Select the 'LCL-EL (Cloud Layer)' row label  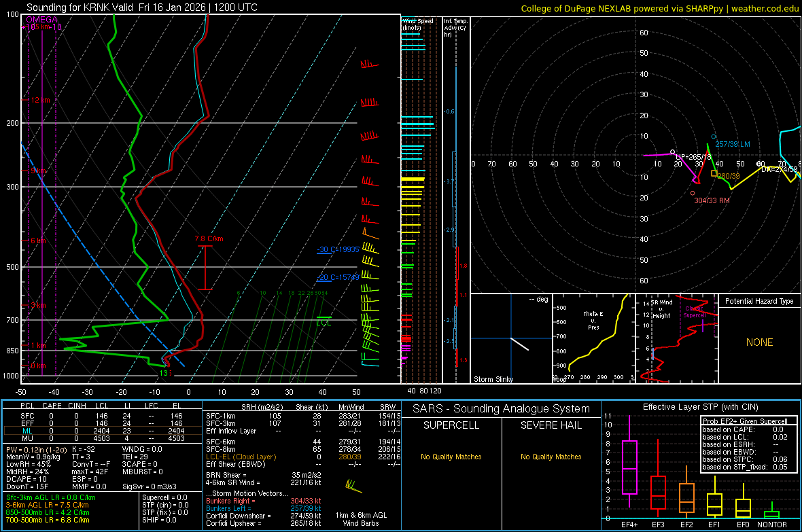pyautogui.click(x=241, y=457)
